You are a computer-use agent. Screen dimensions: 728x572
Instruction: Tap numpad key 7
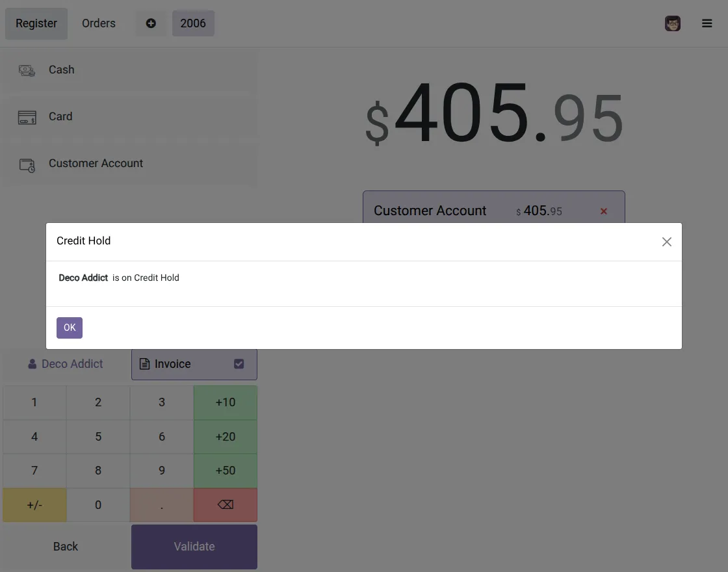coord(34,471)
